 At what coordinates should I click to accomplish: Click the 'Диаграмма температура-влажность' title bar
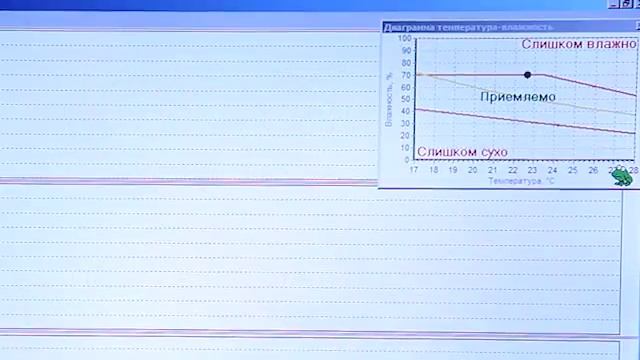pos(511,27)
